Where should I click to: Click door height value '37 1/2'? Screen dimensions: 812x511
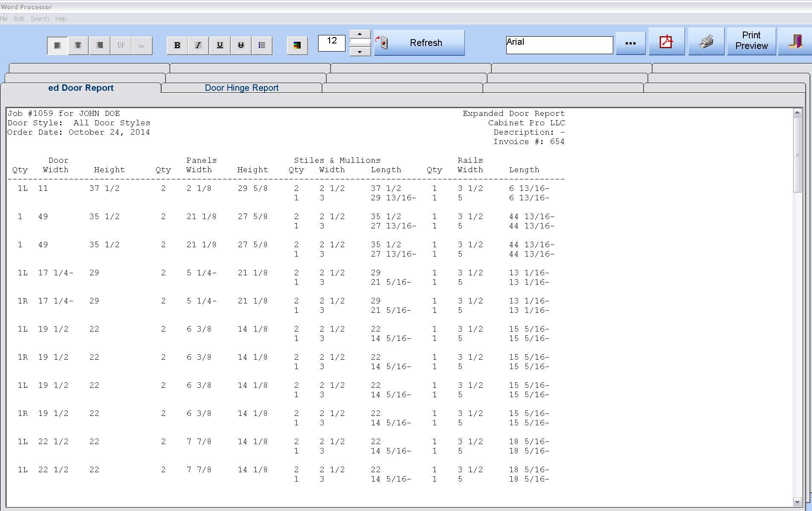(x=104, y=188)
